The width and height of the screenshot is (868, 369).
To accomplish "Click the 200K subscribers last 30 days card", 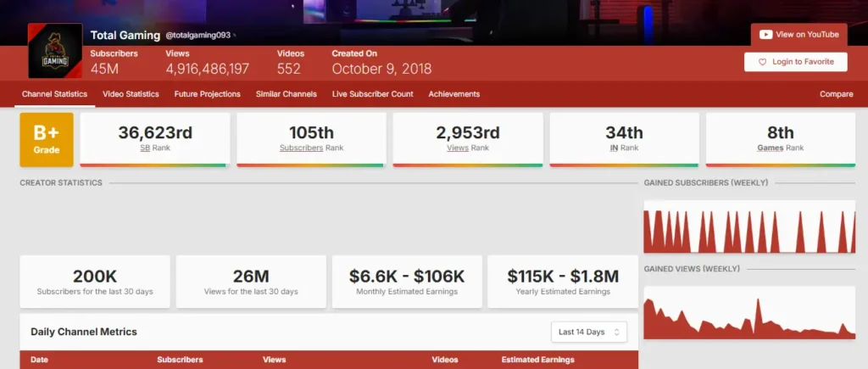I will point(95,282).
